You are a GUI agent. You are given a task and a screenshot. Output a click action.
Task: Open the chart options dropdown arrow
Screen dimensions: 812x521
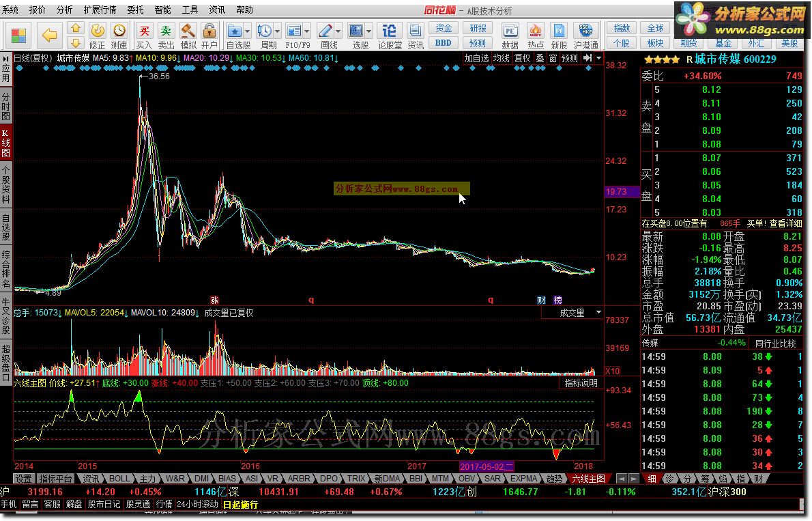click(598, 58)
